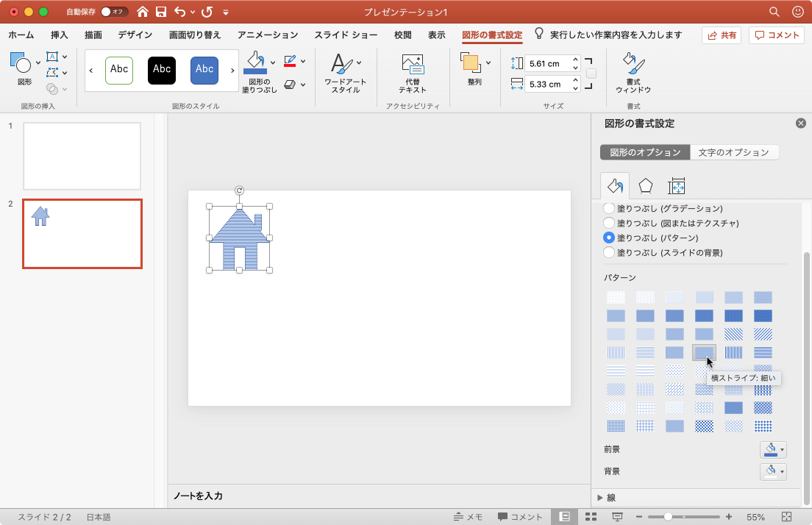Open the WordArt Style (ワードアートスタイル) gallery
The image size is (812, 525).
pyautogui.click(x=345, y=74)
